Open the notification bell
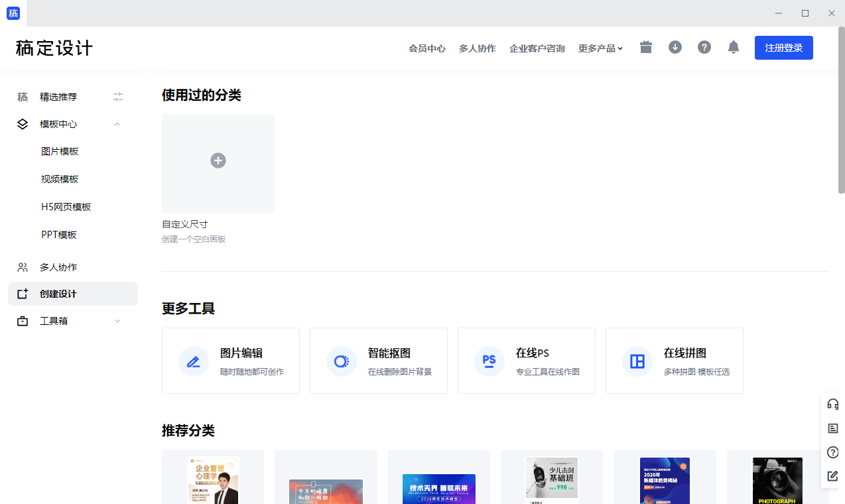The height and width of the screenshot is (504, 845). [x=733, y=47]
